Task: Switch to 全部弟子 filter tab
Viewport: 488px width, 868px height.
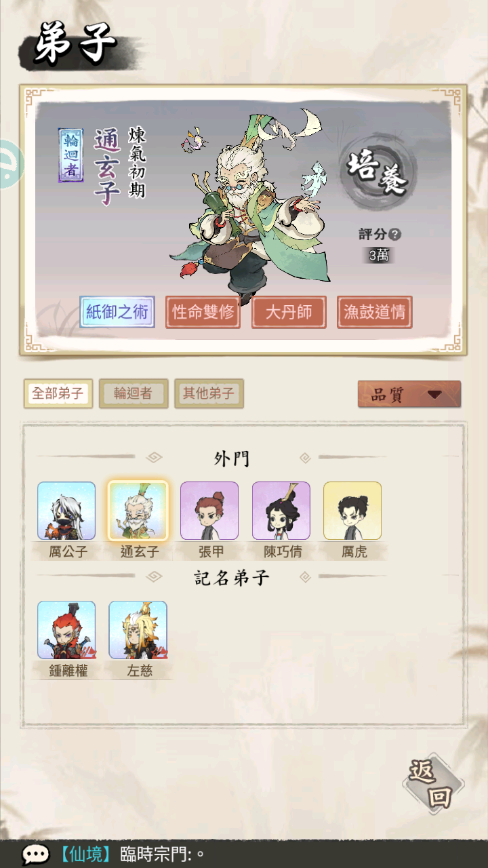Action: pos(58,393)
